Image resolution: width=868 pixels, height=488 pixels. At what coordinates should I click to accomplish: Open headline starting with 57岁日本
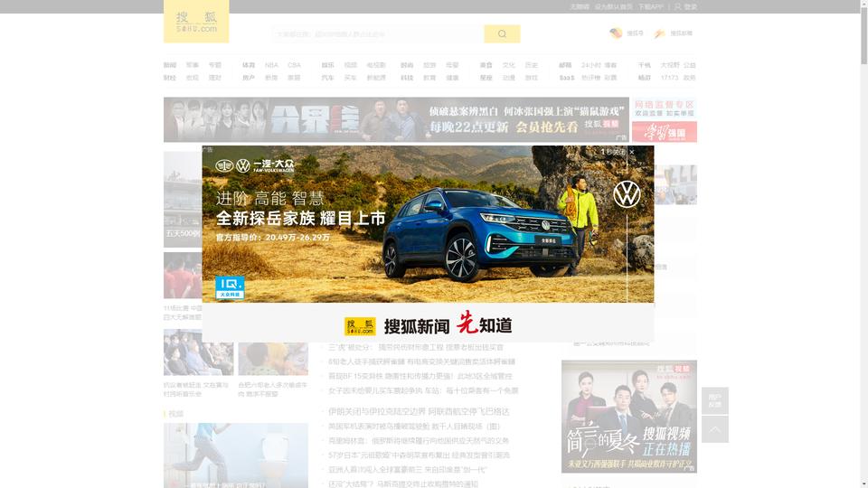pos(419,455)
